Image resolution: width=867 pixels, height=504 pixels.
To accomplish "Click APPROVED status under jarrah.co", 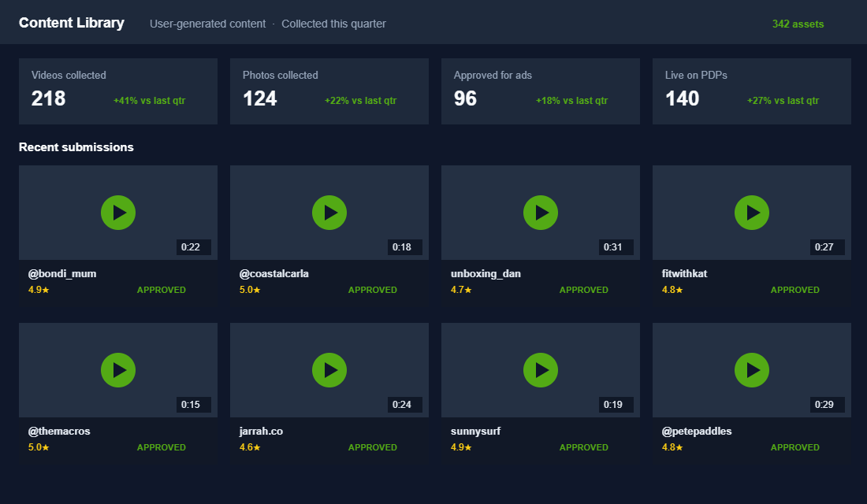I will coord(373,447).
